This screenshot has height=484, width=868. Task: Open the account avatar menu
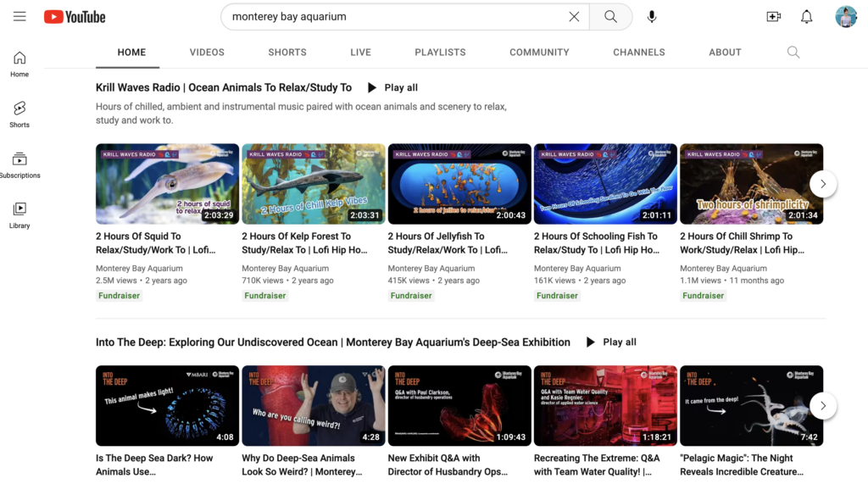[846, 17]
